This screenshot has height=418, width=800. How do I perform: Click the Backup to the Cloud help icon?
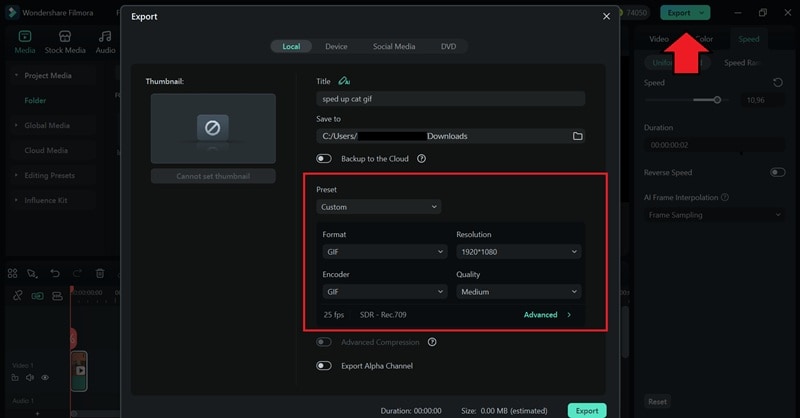pyautogui.click(x=421, y=159)
